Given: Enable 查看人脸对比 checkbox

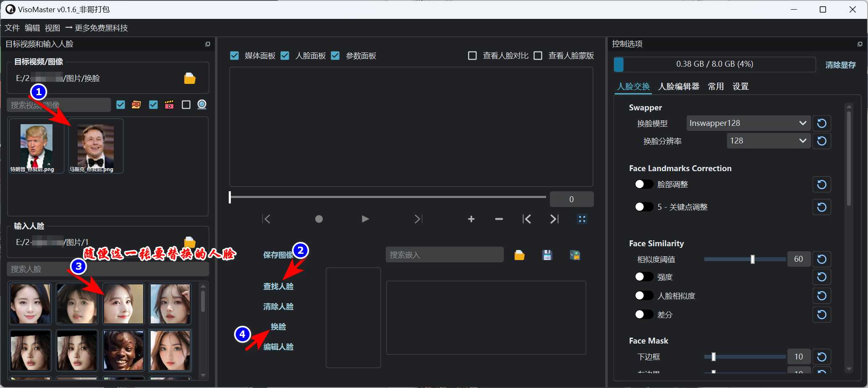Looking at the screenshot, I should tap(472, 56).
